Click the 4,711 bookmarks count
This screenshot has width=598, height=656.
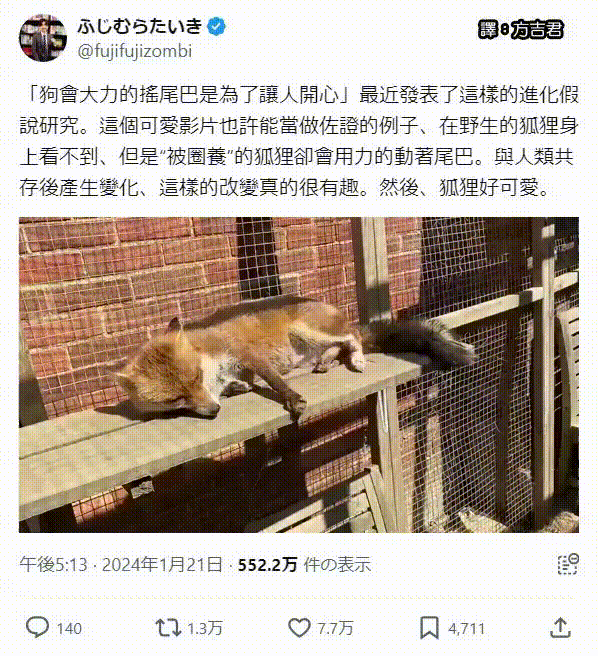(466, 628)
